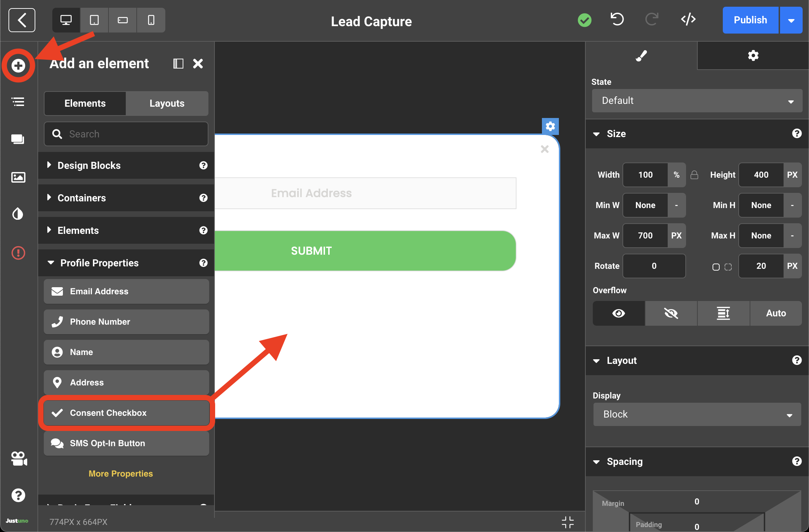The height and width of the screenshot is (532, 809).
Task: Click the blue Publish button
Action: pos(750,20)
